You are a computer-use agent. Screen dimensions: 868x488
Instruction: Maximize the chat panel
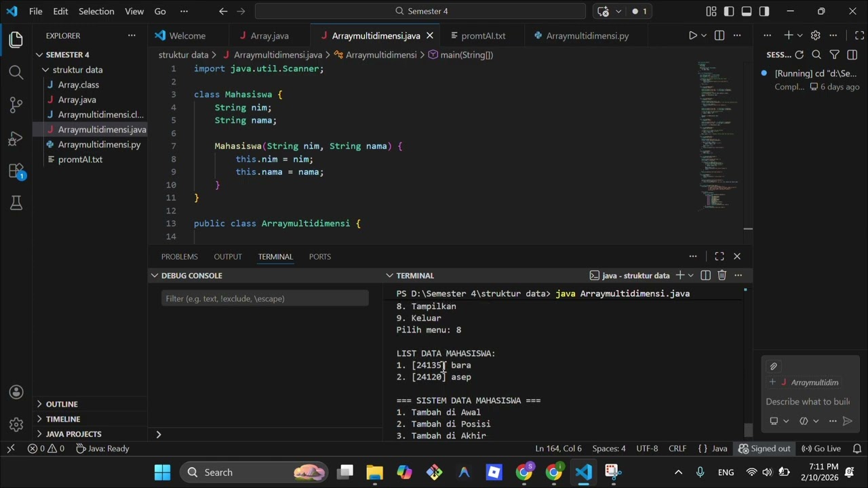[859, 35]
